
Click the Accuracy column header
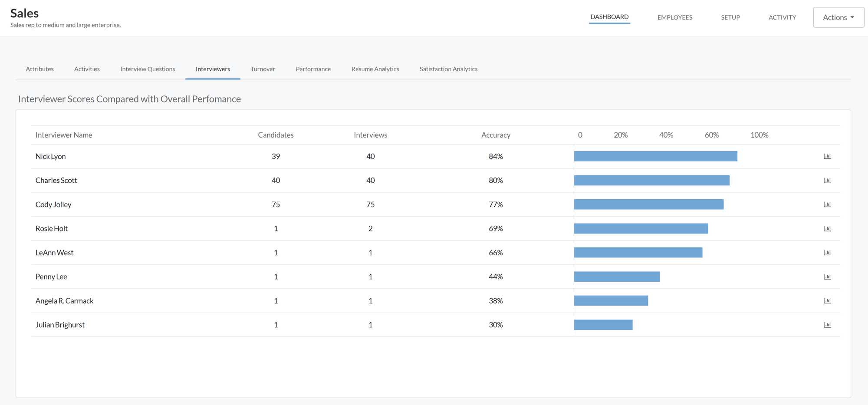pyautogui.click(x=496, y=135)
